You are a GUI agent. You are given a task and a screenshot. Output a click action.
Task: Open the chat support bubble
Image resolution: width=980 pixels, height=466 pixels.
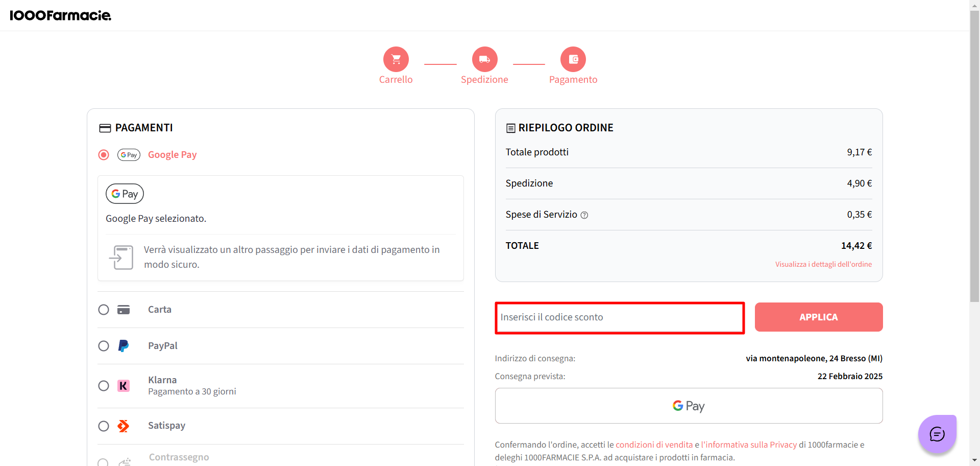(937, 434)
